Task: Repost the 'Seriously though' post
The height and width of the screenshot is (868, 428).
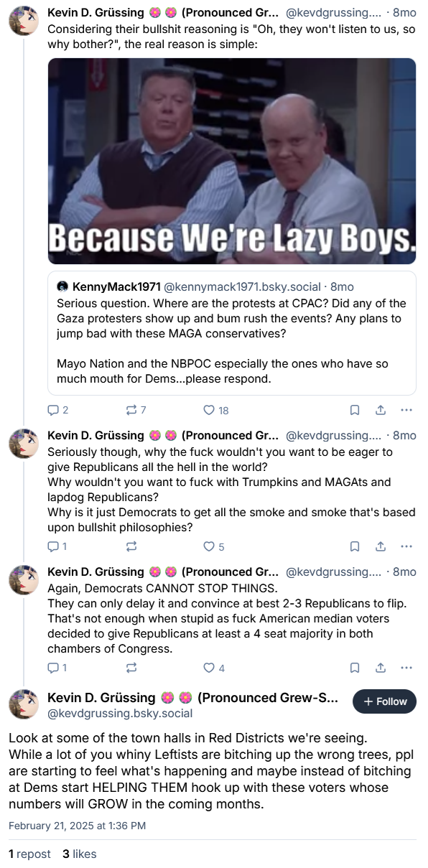Action: (131, 546)
